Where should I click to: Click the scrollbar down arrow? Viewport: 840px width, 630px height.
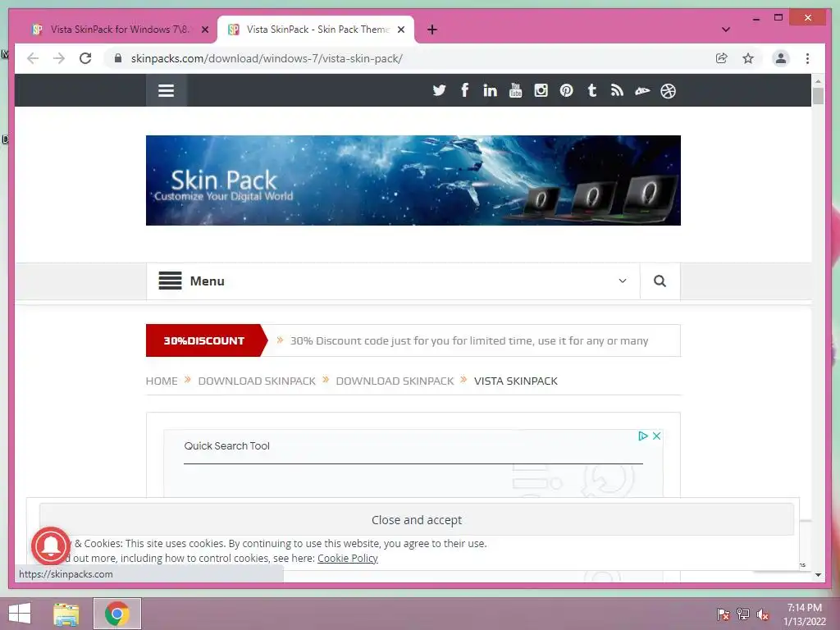(818, 575)
